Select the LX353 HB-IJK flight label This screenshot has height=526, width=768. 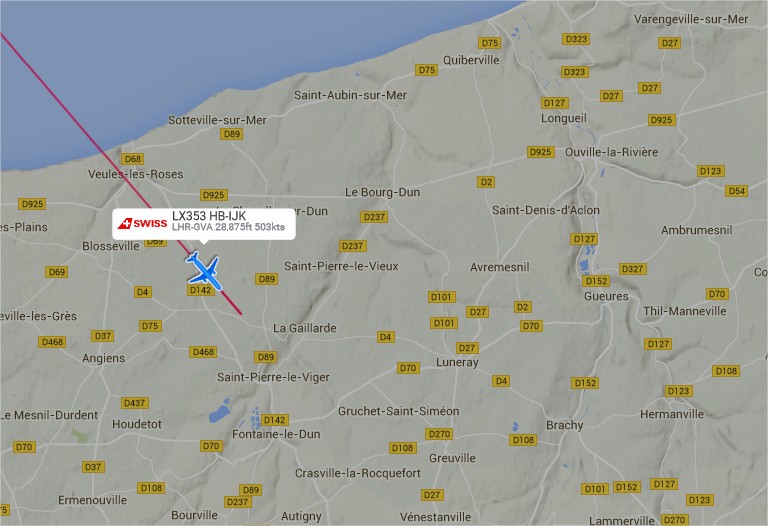(209, 216)
